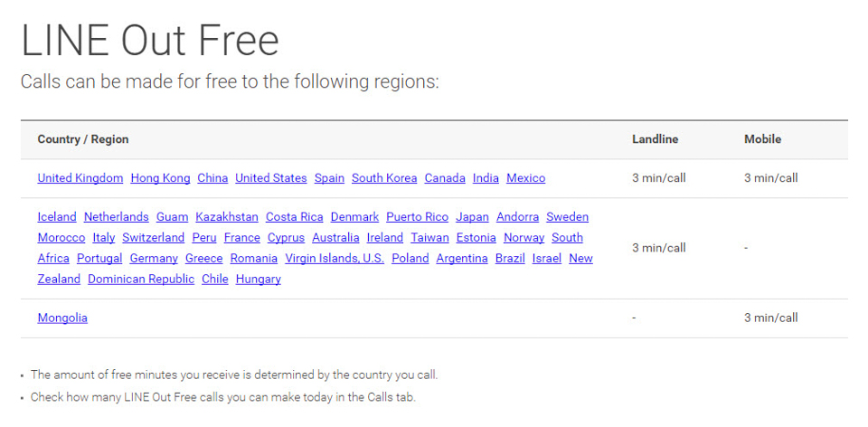The image size is (868, 427).
Task: Click the Virgin Islands, U.S. link
Action: (x=335, y=258)
